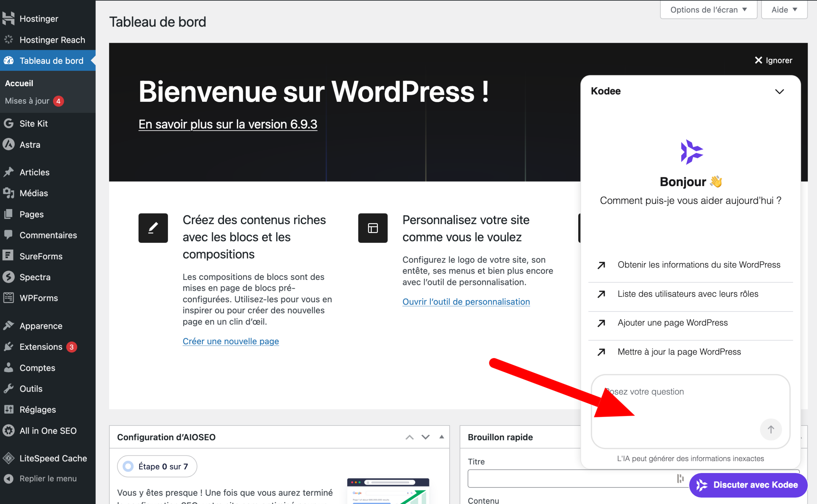
Task: Click the SureForms icon
Action: pos(8,256)
